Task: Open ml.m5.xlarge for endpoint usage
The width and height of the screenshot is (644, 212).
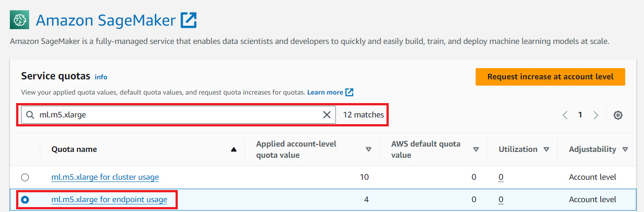Action: pos(109,199)
